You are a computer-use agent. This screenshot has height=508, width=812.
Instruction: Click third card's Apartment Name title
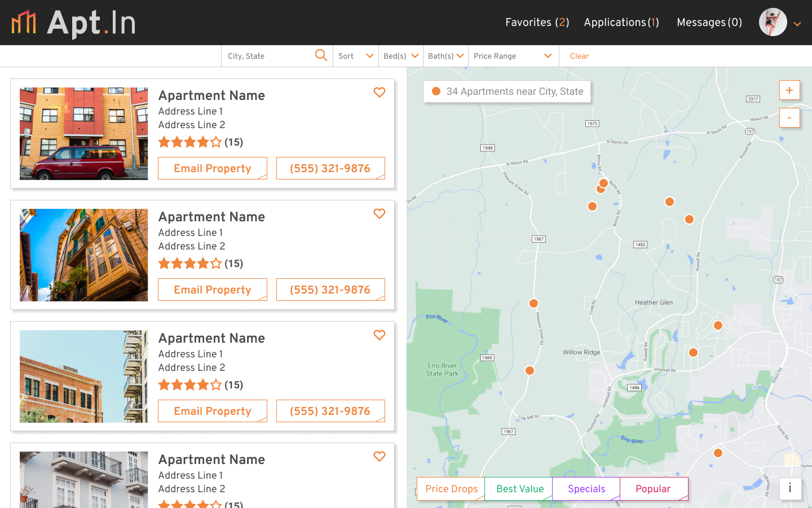click(x=211, y=338)
